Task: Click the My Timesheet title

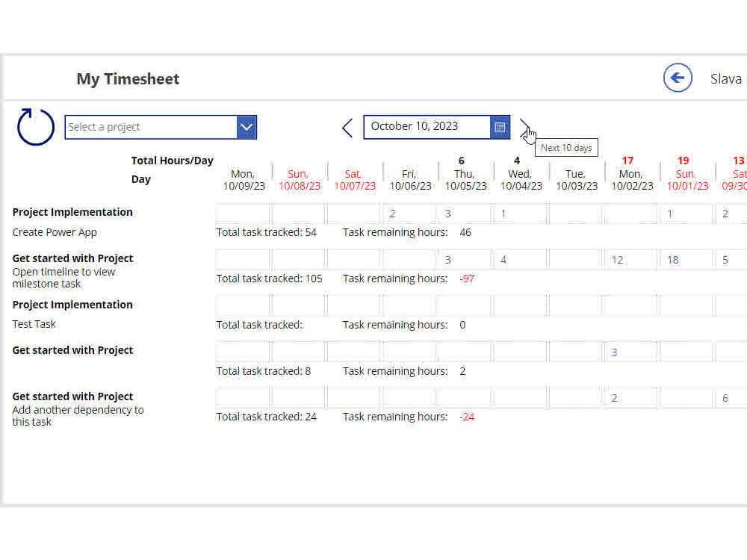Action: pos(127,78)
